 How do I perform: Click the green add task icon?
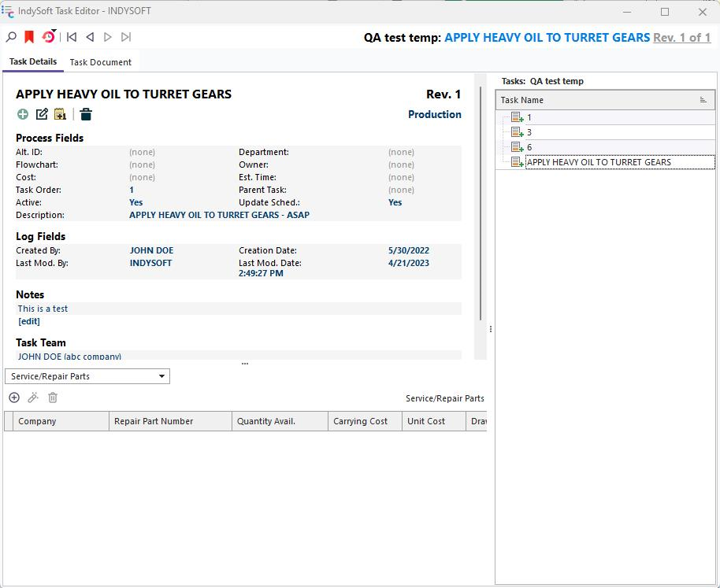23,114
